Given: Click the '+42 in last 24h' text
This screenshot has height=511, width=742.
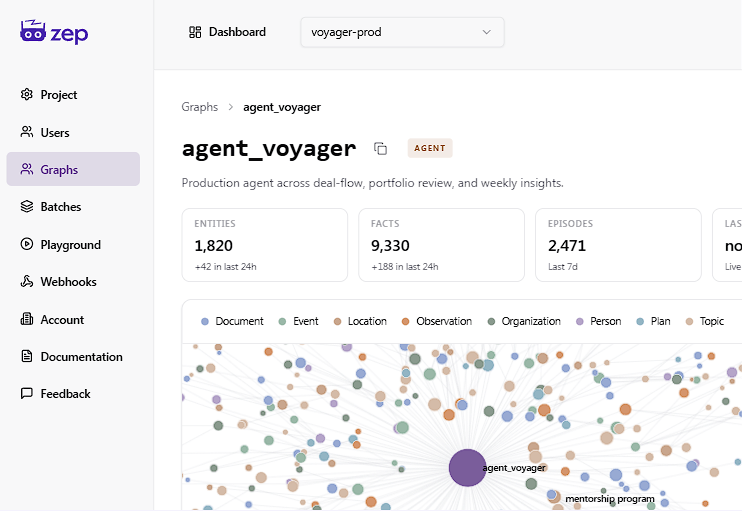Looking at the screenshot, I should [226, 267].
